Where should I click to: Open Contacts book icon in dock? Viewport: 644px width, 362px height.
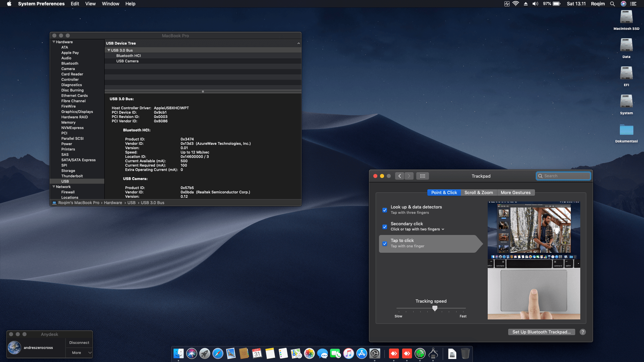point(244,353)
